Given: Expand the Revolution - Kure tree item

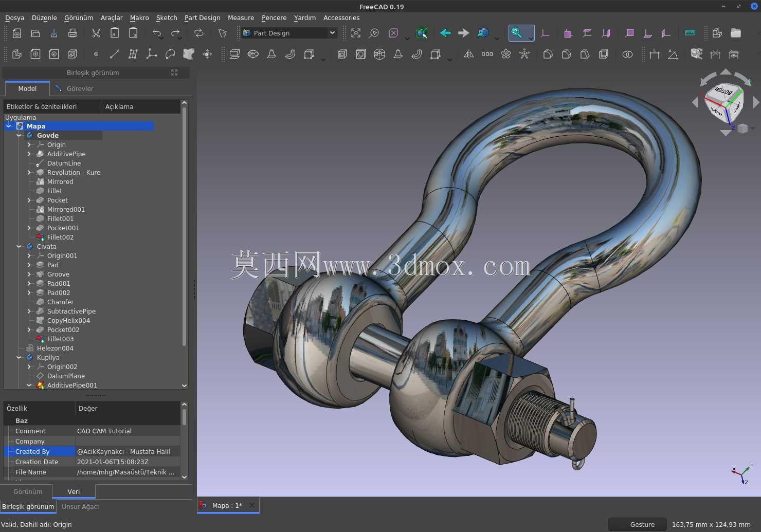Looking at the screenshot, I should click(x=29, y=172).
